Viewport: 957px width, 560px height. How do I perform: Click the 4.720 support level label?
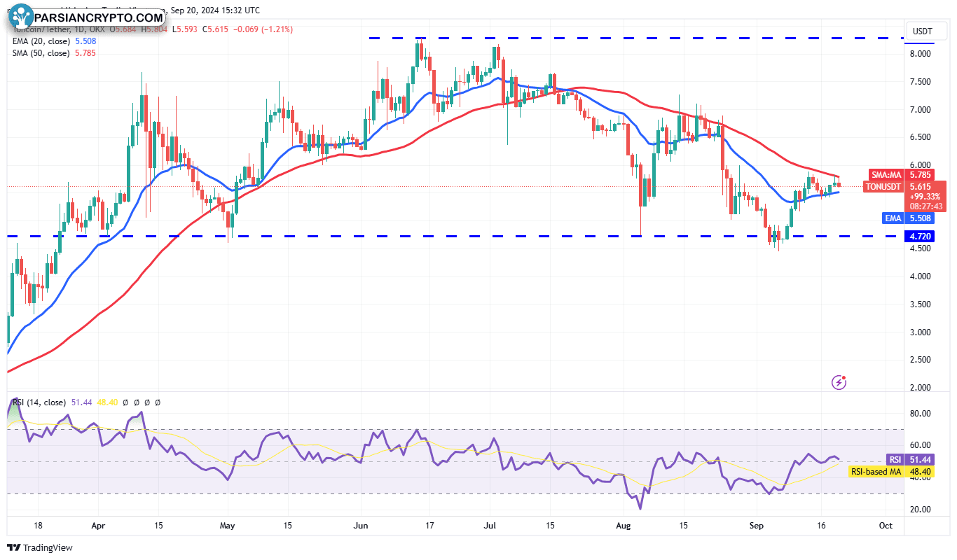[920, 237]
